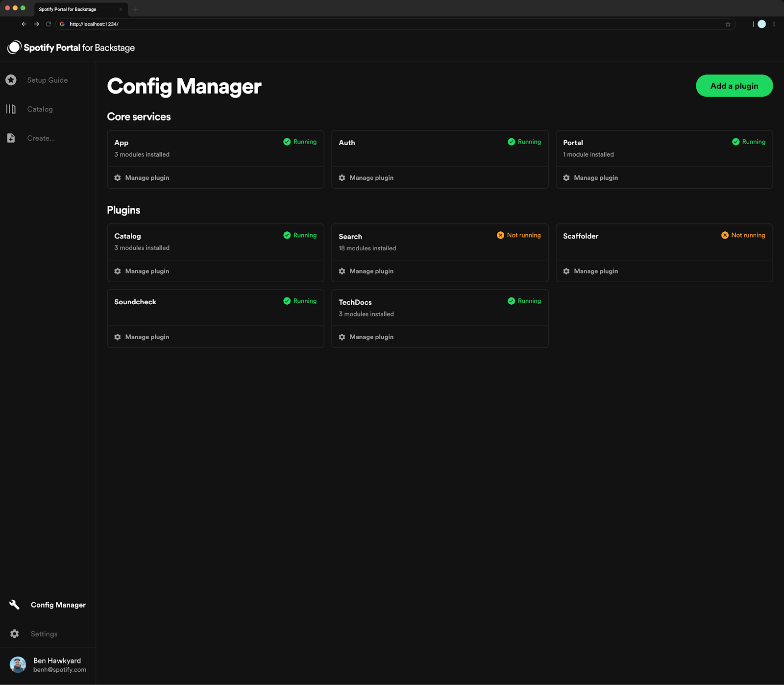Click the orange Not running icon on Scaffolder

(725, 235)
